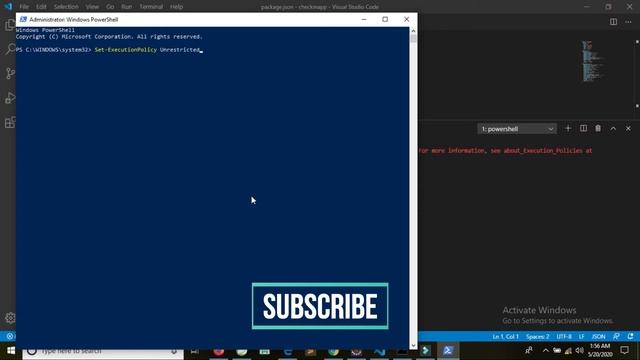The image size is (640, 360).
Task: Open the editor More Actions ellipsis
Action: tap(628, 22)
